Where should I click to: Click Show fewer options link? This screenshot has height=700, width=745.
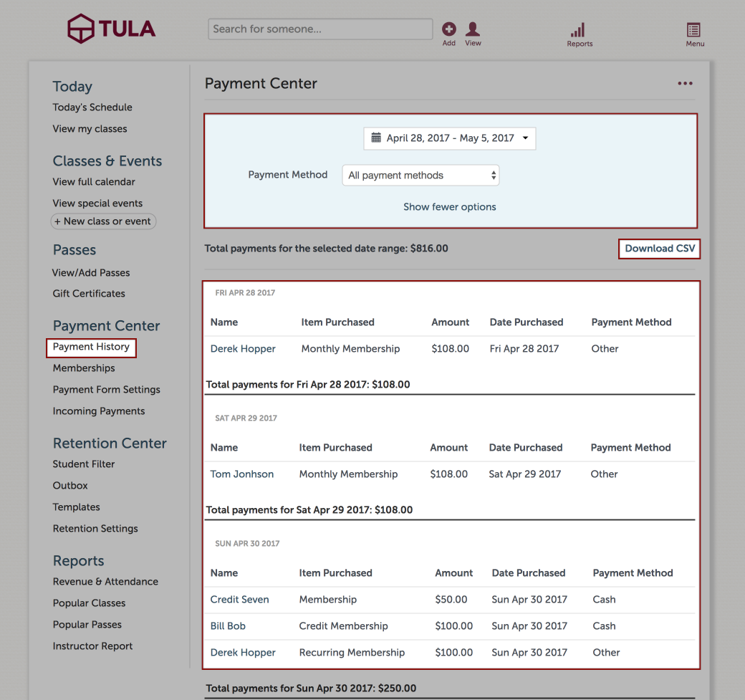[449, 207]
